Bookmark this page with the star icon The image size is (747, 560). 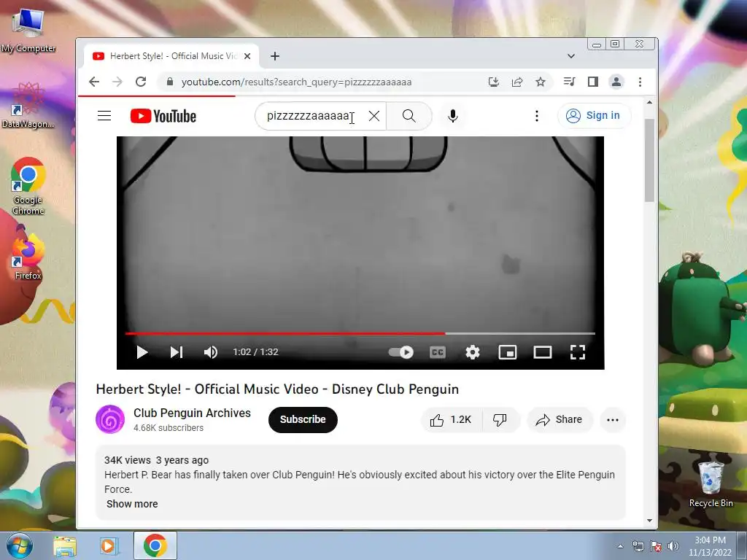point(541,82)
